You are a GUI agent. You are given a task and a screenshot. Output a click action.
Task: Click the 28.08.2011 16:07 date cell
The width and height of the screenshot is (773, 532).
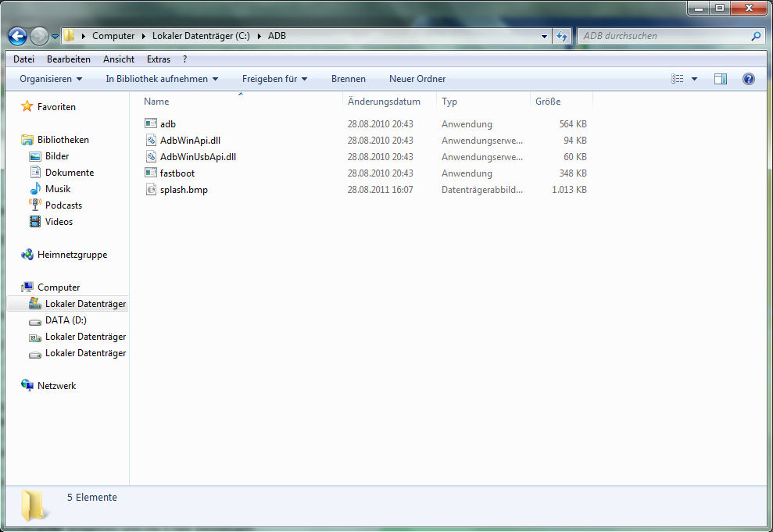pos(380,190)
